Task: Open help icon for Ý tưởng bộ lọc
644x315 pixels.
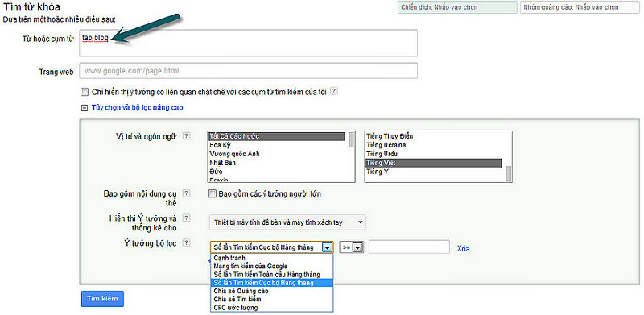Action: (187, 243)
